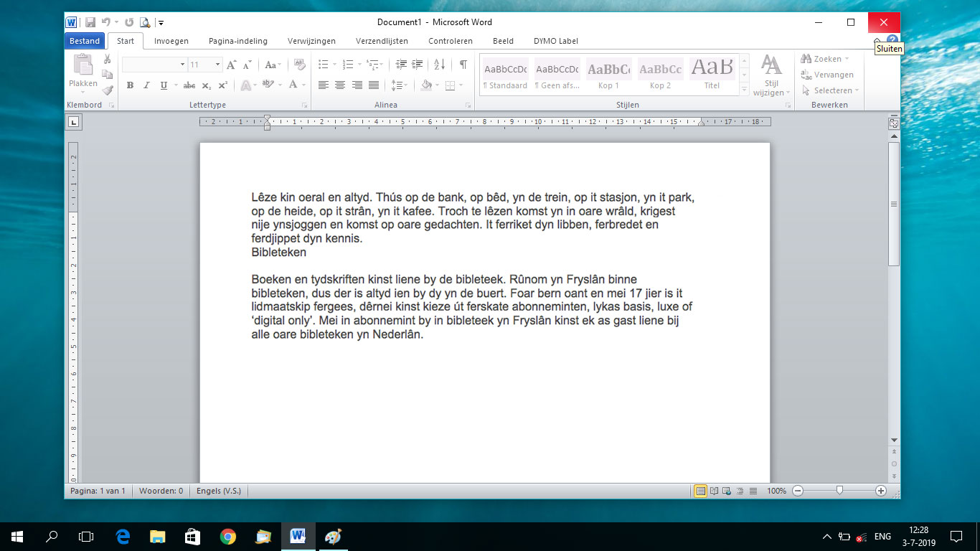Viewport: 980px width, 551px height.
Task: Toggle Bold formatting in Lettertype group
Action: (x=130, y=85)
